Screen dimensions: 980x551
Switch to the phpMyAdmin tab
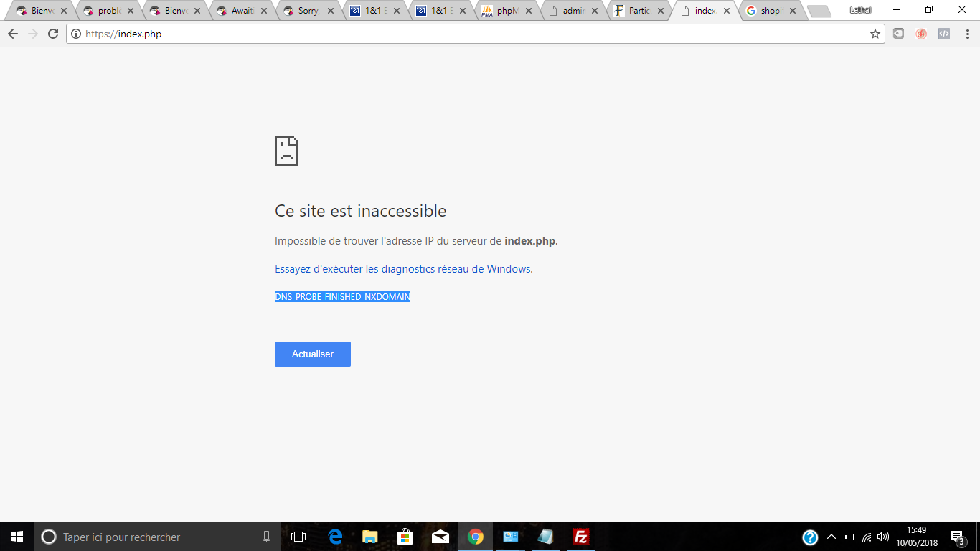[x=508, y=11]
